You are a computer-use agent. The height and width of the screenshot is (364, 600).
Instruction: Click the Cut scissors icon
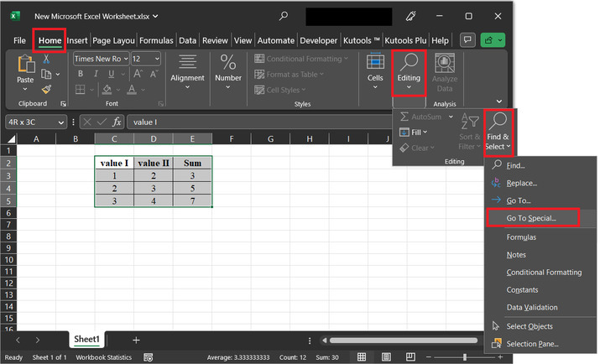(47, 60)
